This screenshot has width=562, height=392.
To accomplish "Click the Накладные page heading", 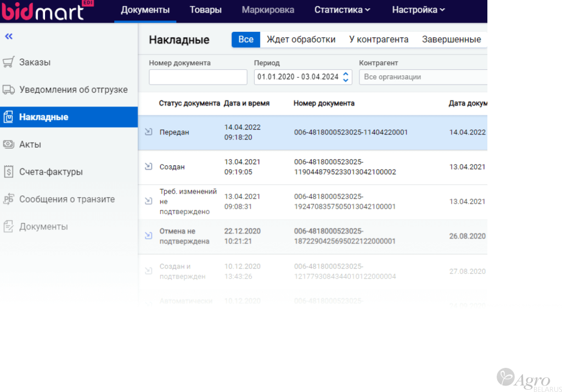I will [179, 40].
